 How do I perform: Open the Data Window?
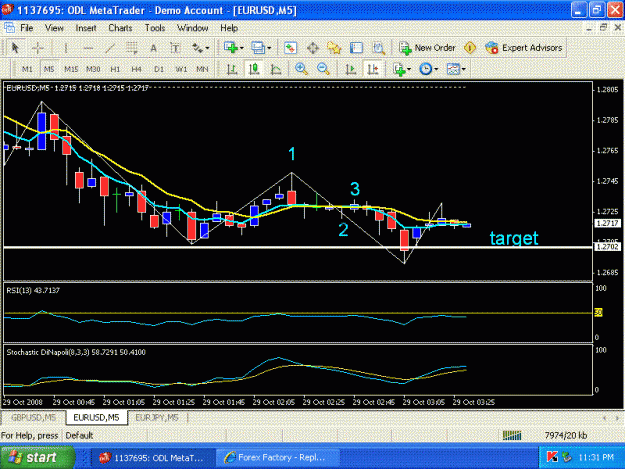[x=312, y=48]
